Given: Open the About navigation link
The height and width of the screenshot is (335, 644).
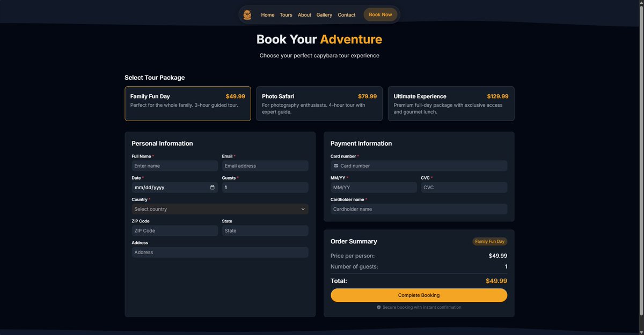Looking at the screenshot, I should (x=304, y=15).
